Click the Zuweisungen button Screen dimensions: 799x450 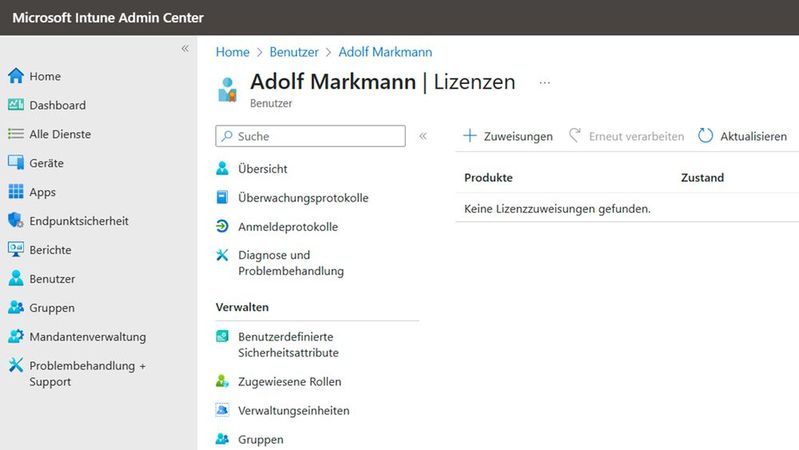(x=508, y=136)
